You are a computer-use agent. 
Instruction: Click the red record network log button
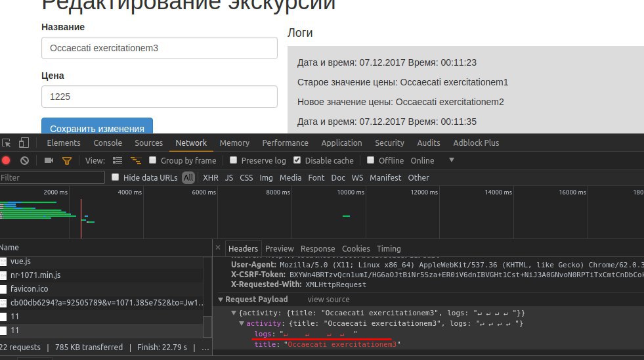pos(6,161)
